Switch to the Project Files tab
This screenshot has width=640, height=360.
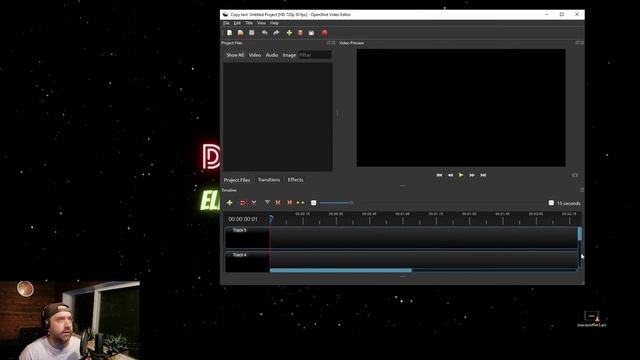(237, 180)
